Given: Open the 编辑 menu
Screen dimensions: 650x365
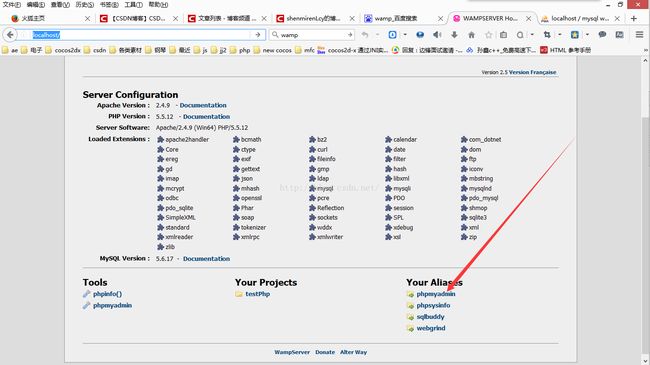Looking at the screenshot, I should point(36,5).
